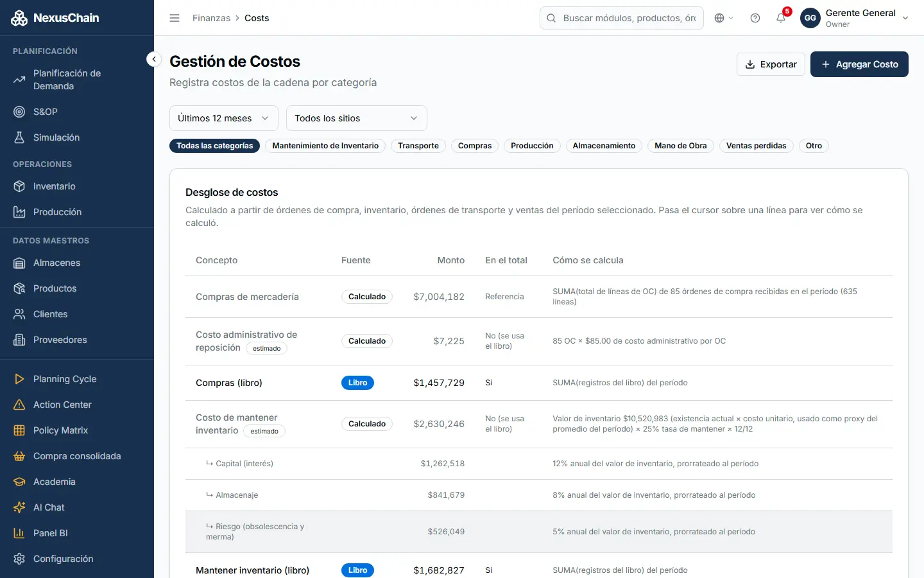Open the Configuración gear icon
924x578 pixels.
point(19,559)
